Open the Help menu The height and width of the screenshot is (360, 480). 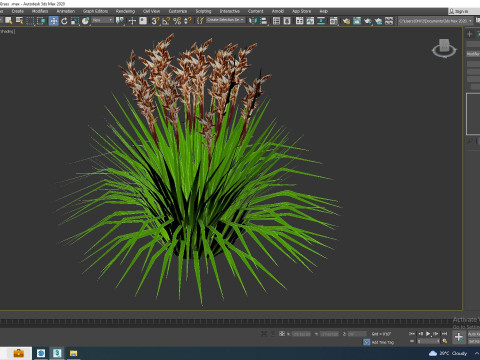coord(323,11)
